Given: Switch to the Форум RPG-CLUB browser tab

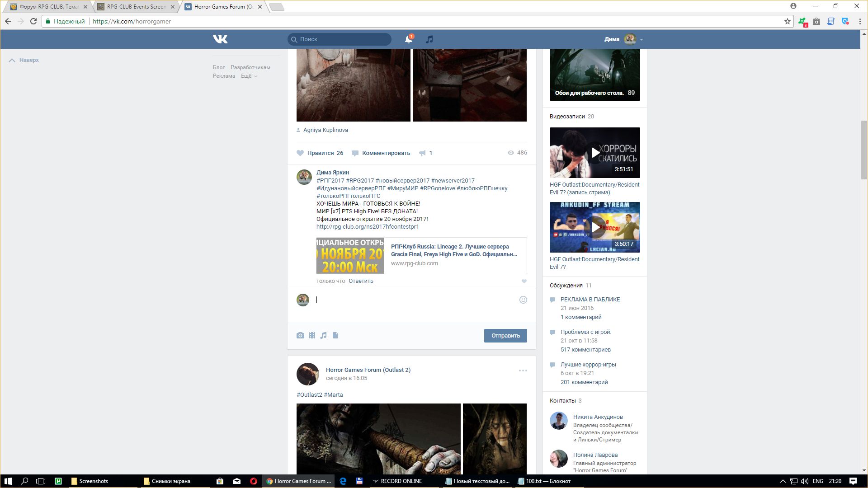Looking at the screenshot, I should click(48, 7).
